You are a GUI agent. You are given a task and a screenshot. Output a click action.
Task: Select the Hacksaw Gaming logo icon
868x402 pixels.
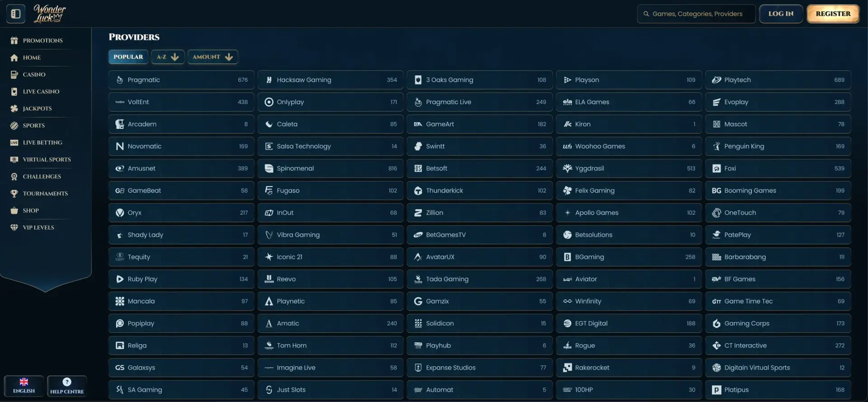click(269, 80)
